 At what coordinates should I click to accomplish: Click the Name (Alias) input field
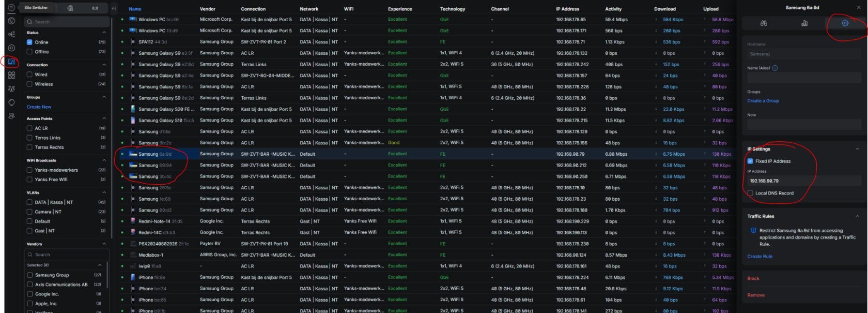pyautogui.click(x=804, y=78)
